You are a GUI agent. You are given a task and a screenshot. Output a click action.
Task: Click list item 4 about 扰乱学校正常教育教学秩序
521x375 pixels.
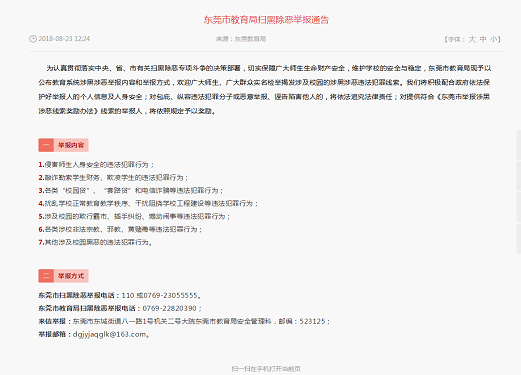coord(148,203)
